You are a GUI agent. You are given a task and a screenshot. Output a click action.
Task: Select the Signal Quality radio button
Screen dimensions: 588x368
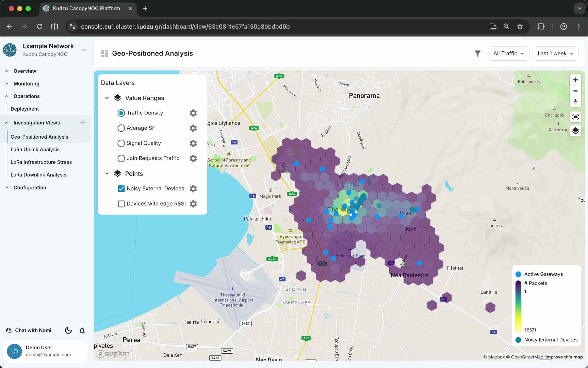coord(121,143)
